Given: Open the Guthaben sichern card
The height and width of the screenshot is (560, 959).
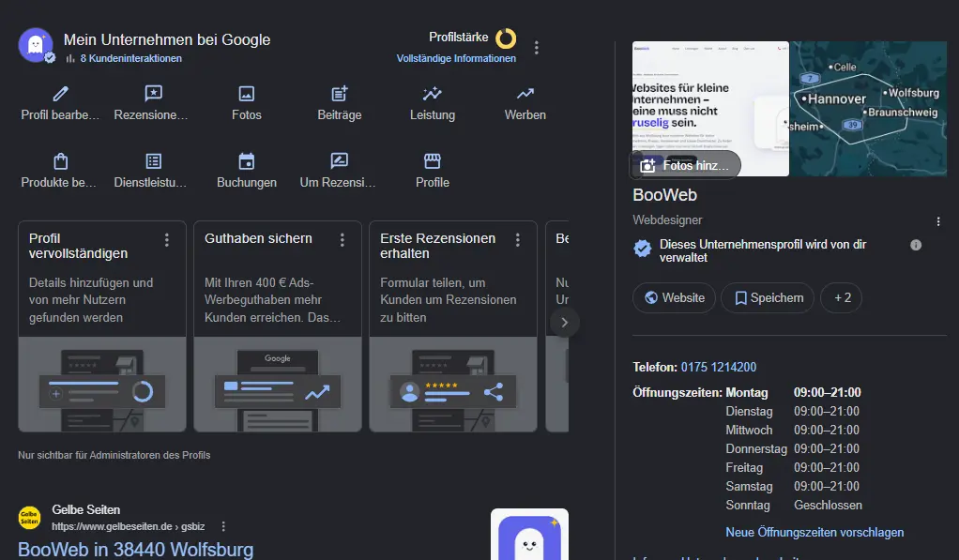Looking at the screenshot, I should click(x=278, y=326).
